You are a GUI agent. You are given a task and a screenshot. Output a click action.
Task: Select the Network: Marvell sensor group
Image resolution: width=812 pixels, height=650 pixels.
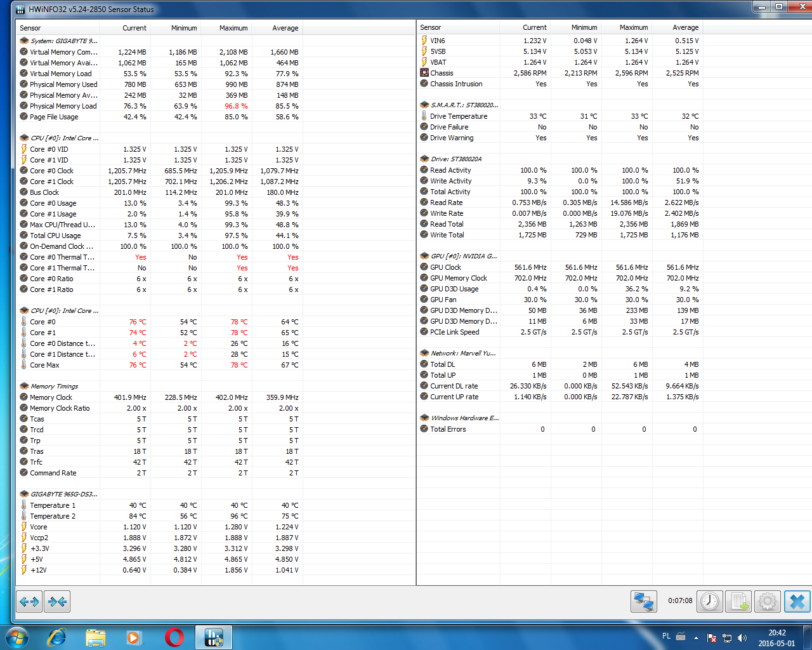(560, 354)
